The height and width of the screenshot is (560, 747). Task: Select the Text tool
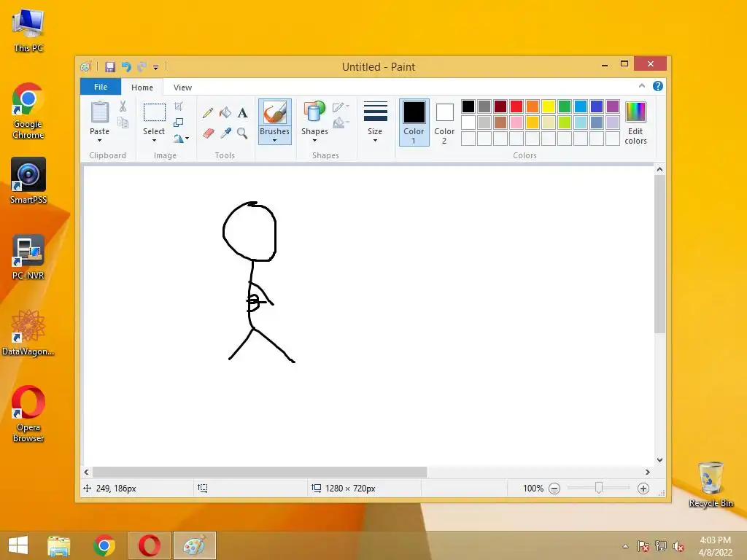(x=242, y=113)
